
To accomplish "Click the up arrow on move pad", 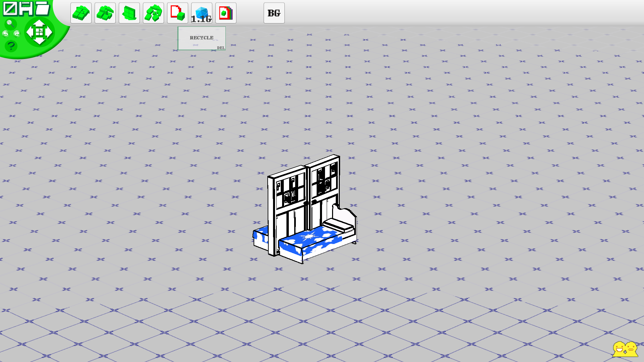I will point(39,23).
